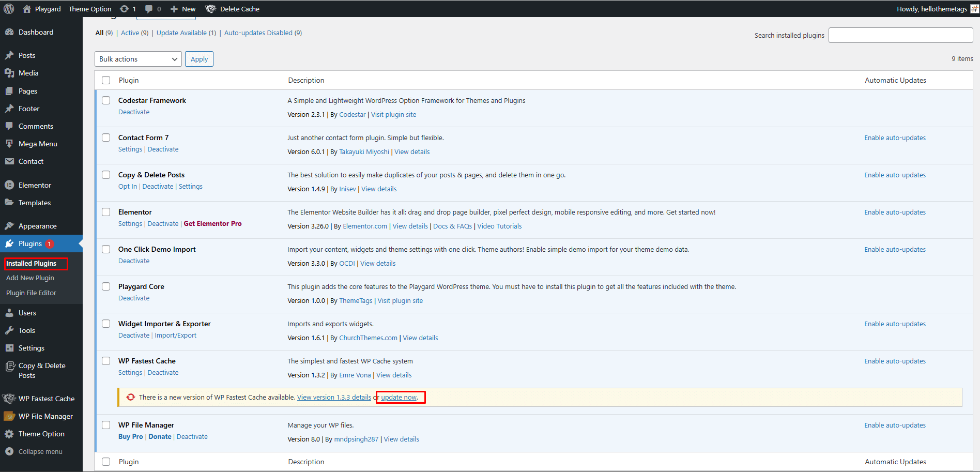Viewport: 980px width, 472px height.
Task: Deactivate the Codestar Framework plugin
Action: [x=134, y=112]
